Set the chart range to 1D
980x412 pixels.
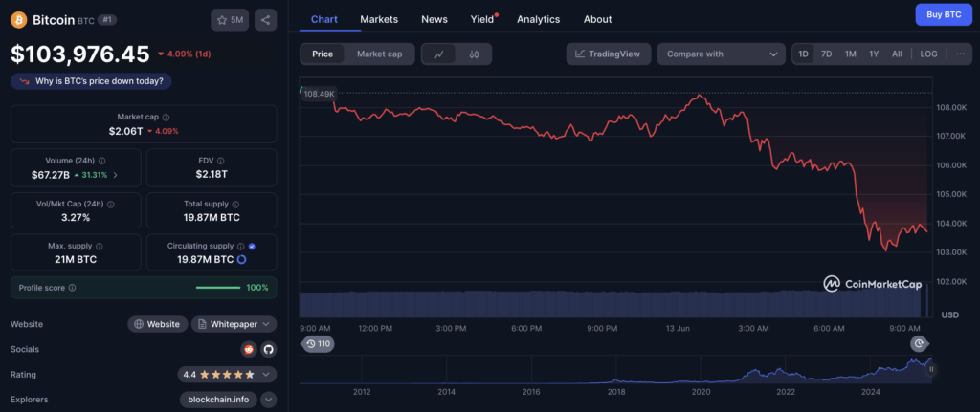(804, 54)
